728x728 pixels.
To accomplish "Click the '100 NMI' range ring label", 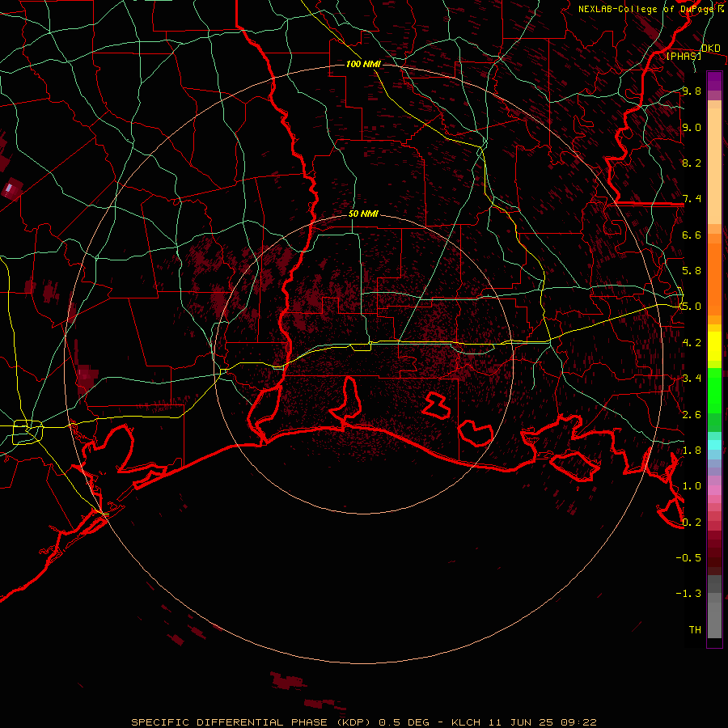I will [x=363, y=64].
